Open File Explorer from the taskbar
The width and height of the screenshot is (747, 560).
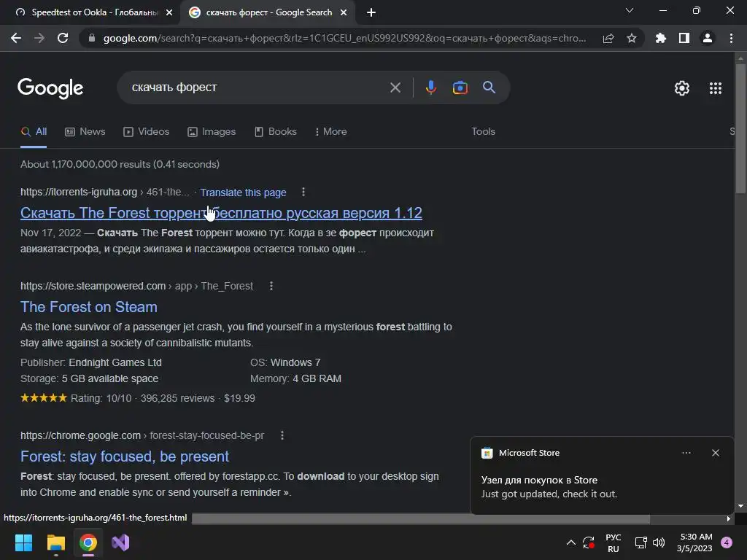tap(55, 542)
